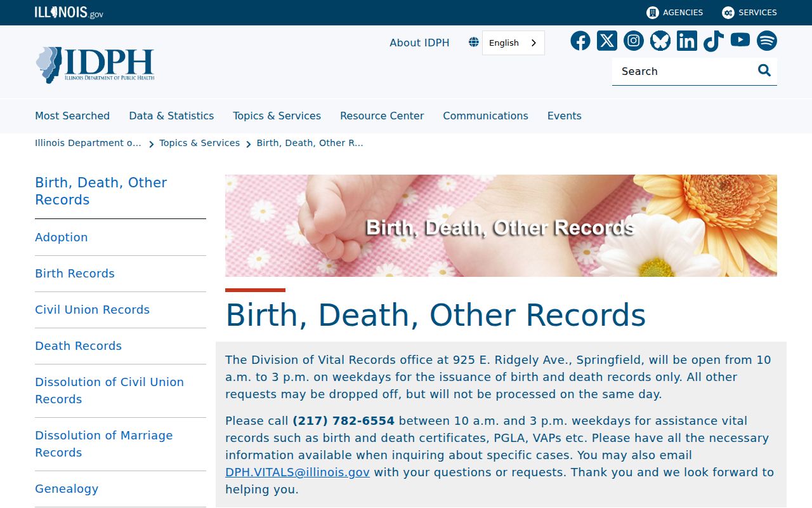Open the Communications menu
Screen dimensions: 812x508
pyautogui.click(x=485, y=116)
